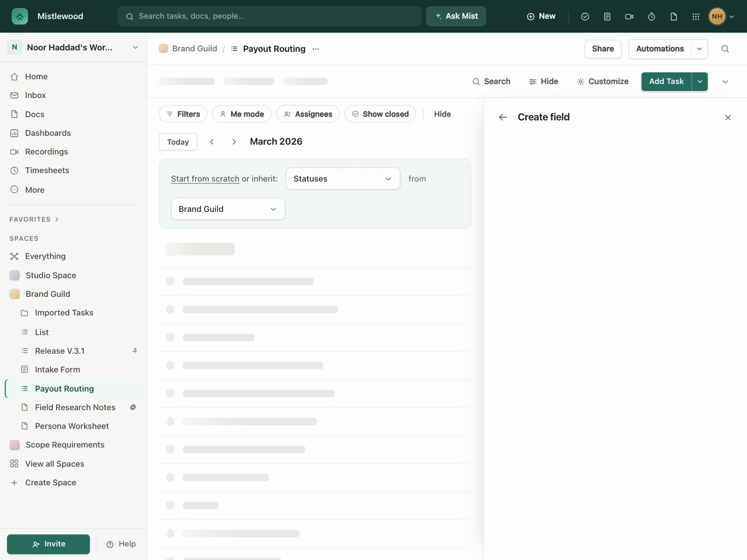This screenshot has width=747, height=560.
Task: Open the new doc page icon in the top bar
Action: click(x=674, y=16)
